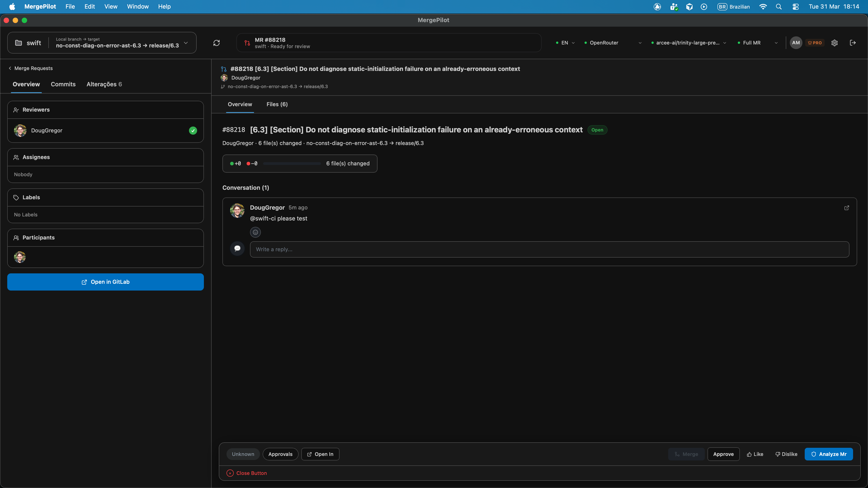This screenshot has width=868, height=488.
Task: Open the app settings gear
Action: point(835,43)
